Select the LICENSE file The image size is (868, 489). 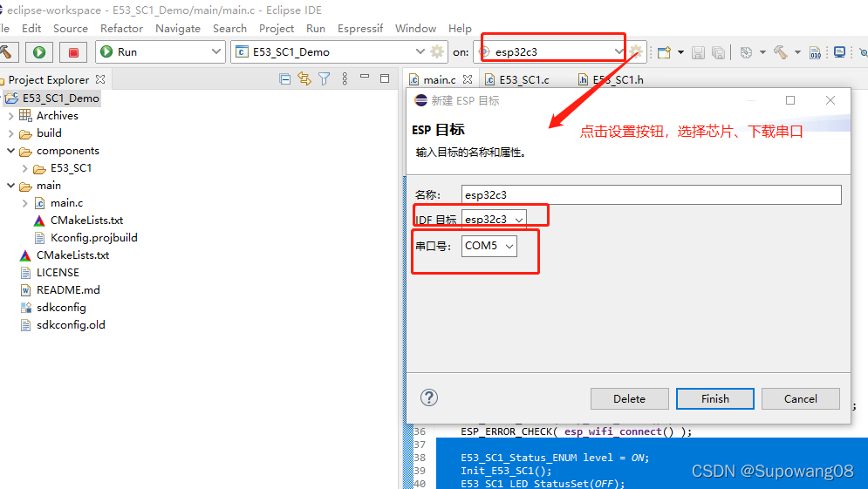click(x=58, y=272)
